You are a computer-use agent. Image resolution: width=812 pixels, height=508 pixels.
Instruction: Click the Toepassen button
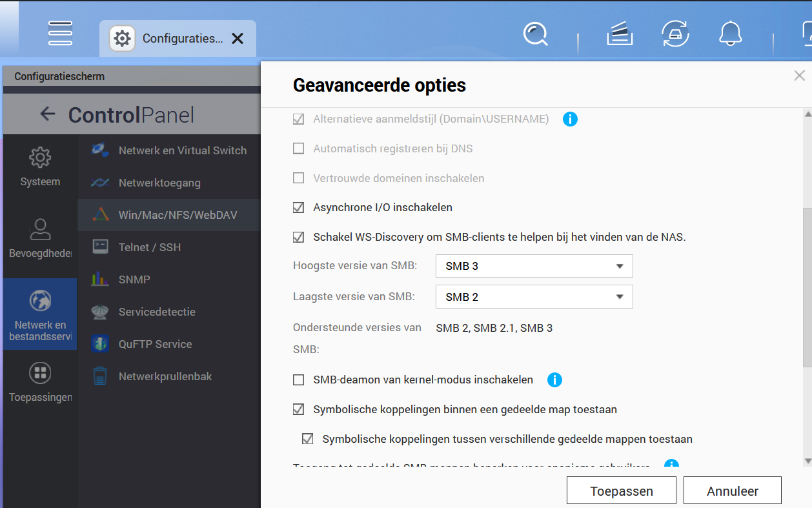622,491
